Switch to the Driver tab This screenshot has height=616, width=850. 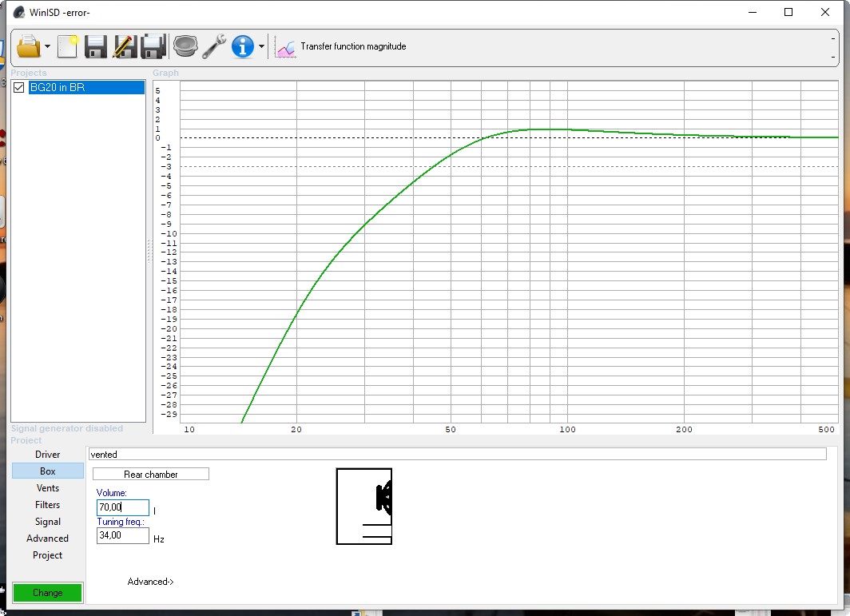point(47,455)
